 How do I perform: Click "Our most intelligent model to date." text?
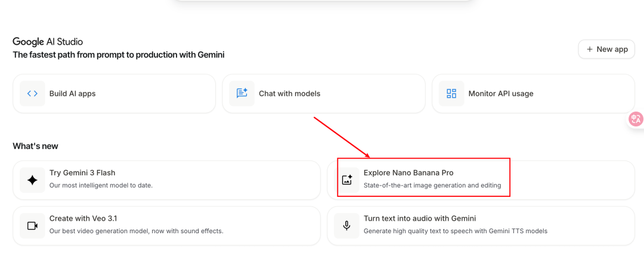(x=101, y=186)
